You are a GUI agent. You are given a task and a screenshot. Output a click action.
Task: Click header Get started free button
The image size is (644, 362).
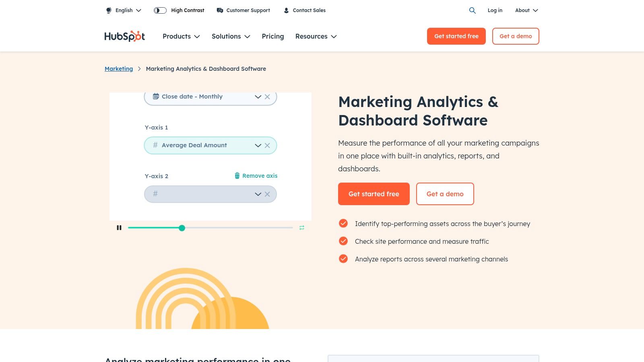click(x=456, y=36)
